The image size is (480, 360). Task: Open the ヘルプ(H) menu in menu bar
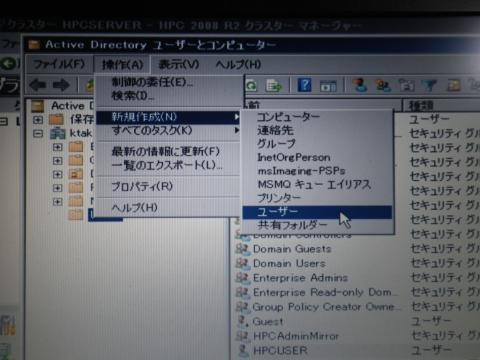coord(238,64)
